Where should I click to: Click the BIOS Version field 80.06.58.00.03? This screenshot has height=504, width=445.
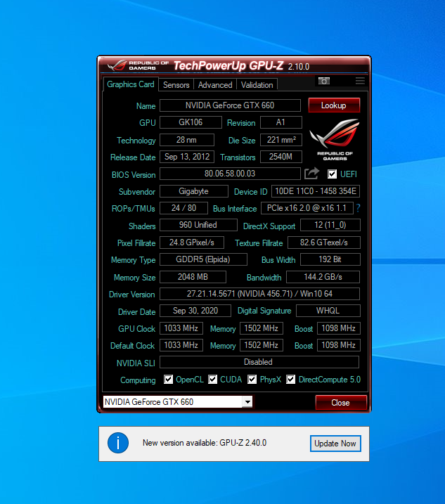230,174
